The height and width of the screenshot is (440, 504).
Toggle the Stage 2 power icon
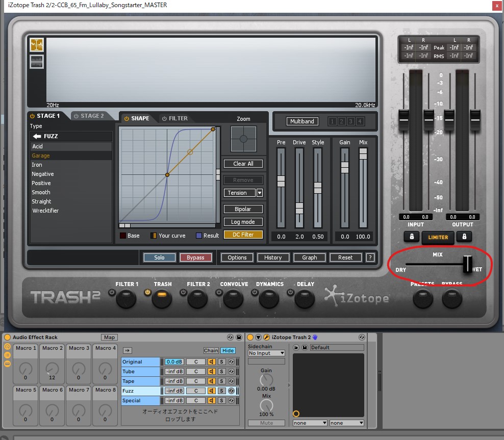76,116
